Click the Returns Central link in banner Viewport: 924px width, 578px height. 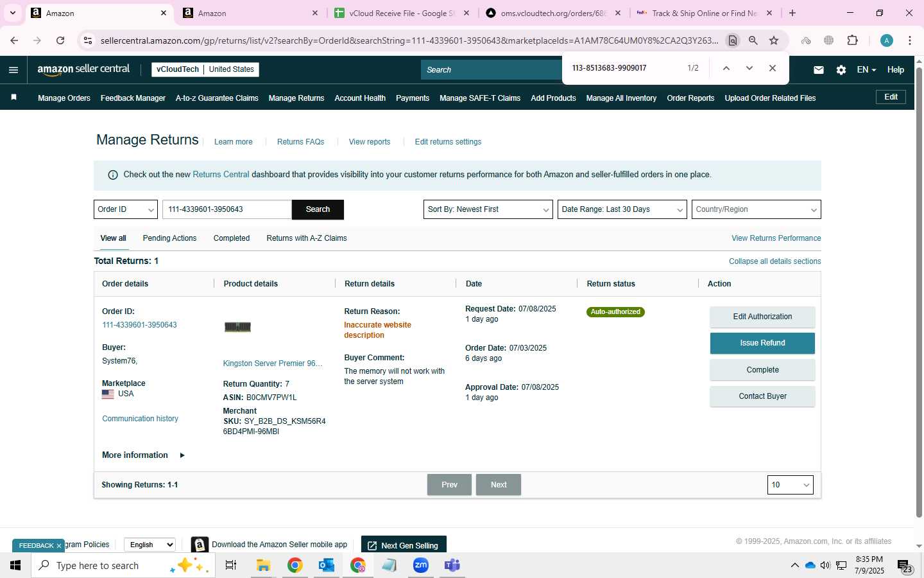[x=221, y=175]
